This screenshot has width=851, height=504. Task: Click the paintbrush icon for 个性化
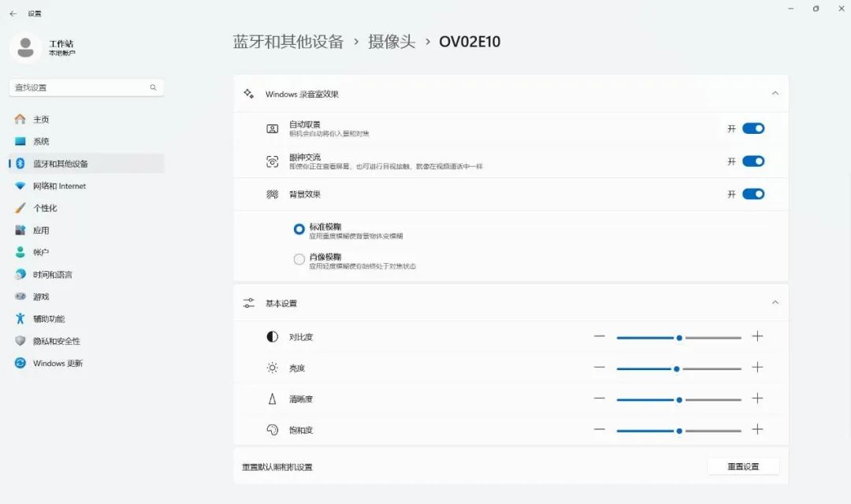[x=20, y=208]
